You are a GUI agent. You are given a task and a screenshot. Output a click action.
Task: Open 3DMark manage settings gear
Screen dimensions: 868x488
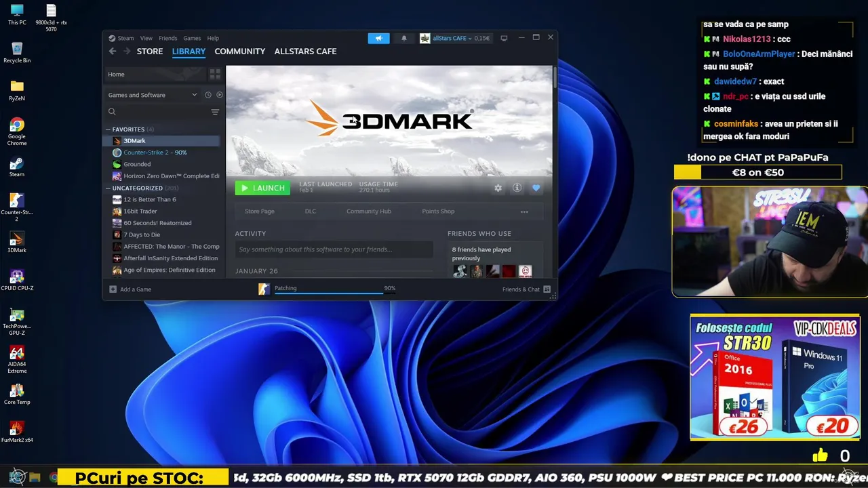[498, 188]
